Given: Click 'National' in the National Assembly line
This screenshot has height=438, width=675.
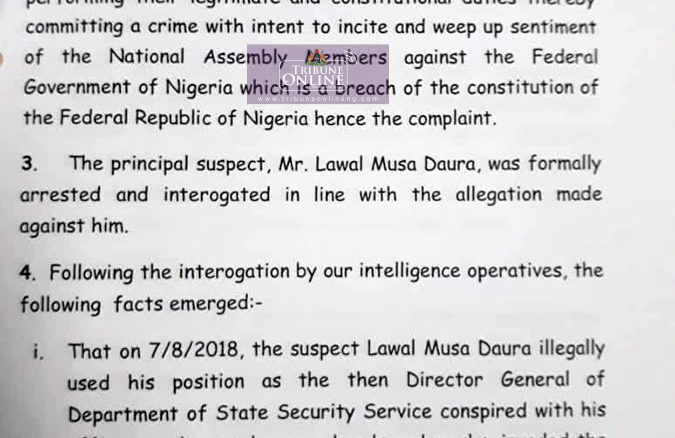Looking at the screenshot, I should [147, 57].
